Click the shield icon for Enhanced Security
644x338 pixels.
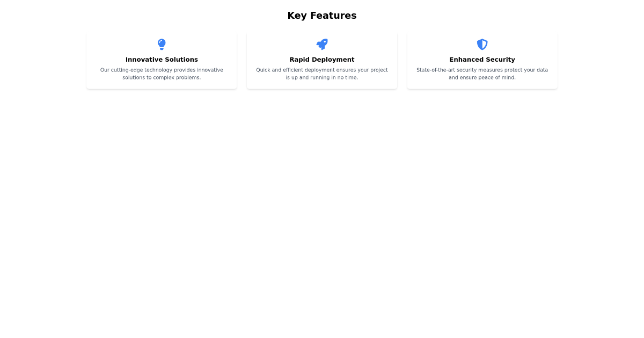482,45
